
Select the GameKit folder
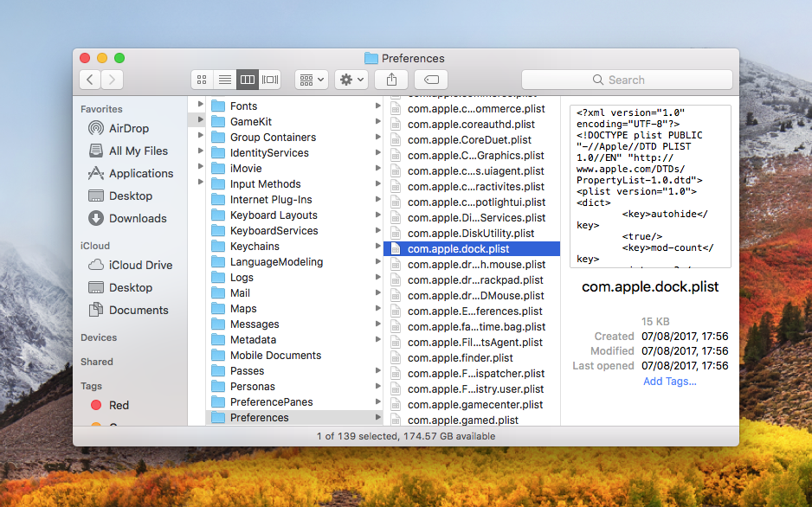tap(294, 122)
